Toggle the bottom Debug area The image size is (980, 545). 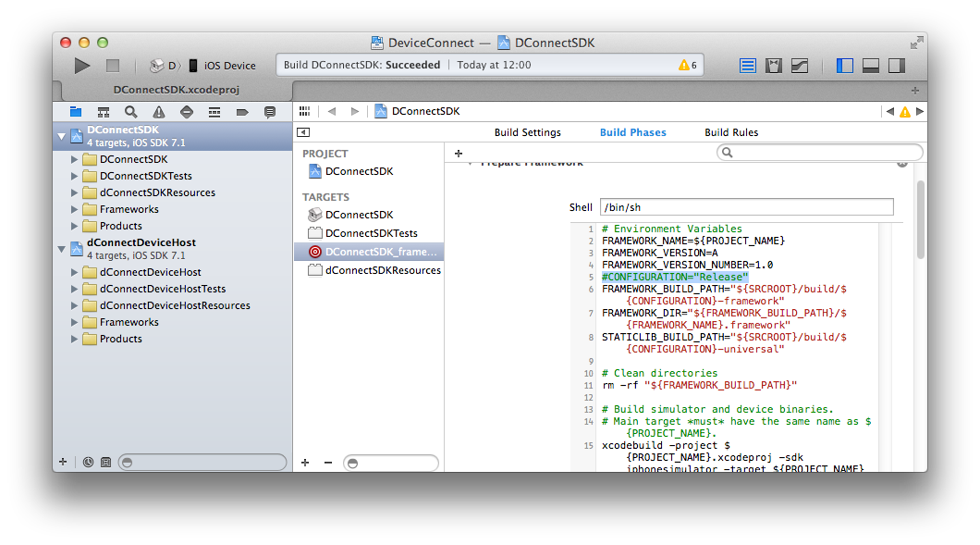870,66
